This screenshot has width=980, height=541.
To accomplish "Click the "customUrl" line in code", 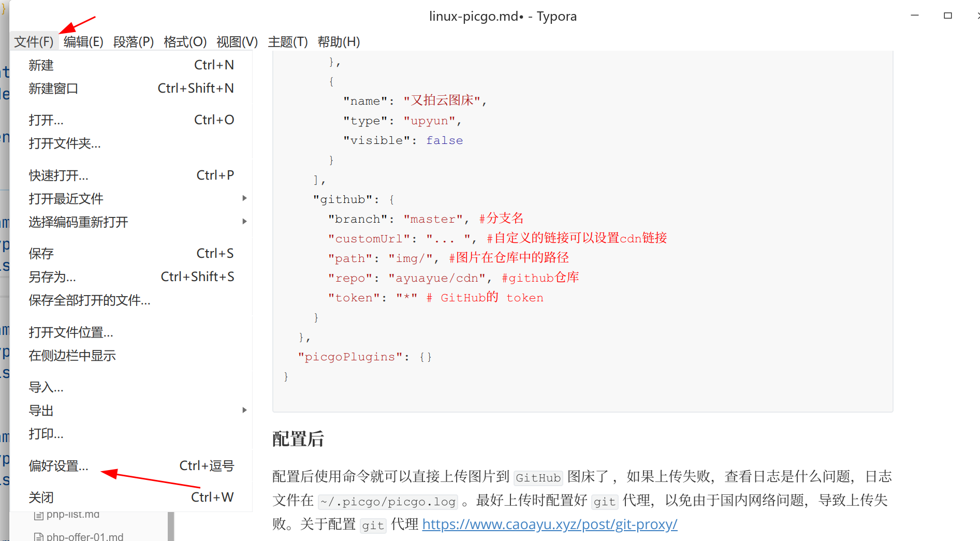I will click(497, 239).
